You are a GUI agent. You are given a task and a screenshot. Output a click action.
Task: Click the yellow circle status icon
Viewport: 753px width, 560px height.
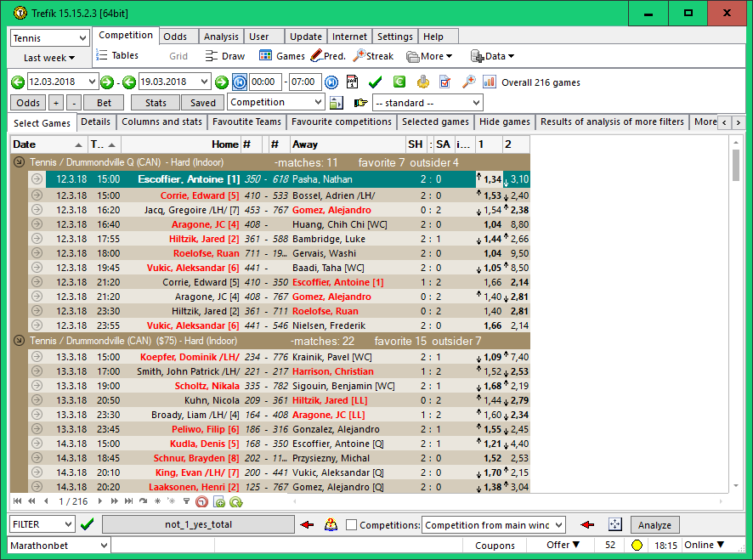click(637, 545)
